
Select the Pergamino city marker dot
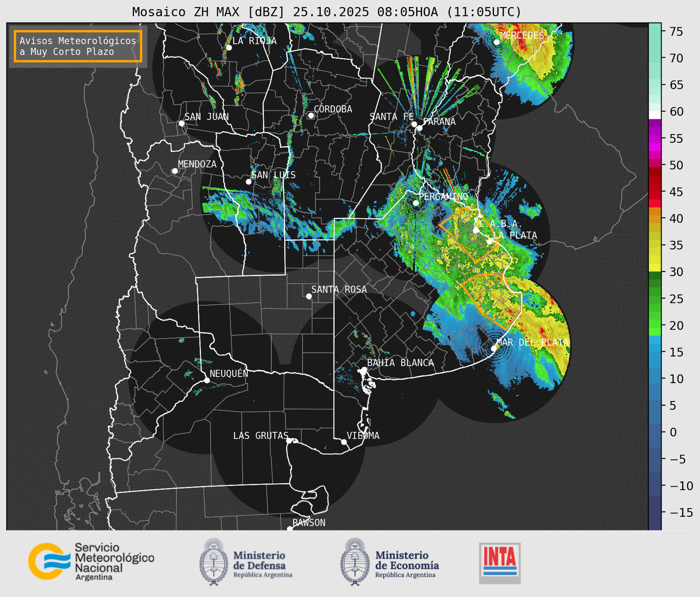point(416,203)
